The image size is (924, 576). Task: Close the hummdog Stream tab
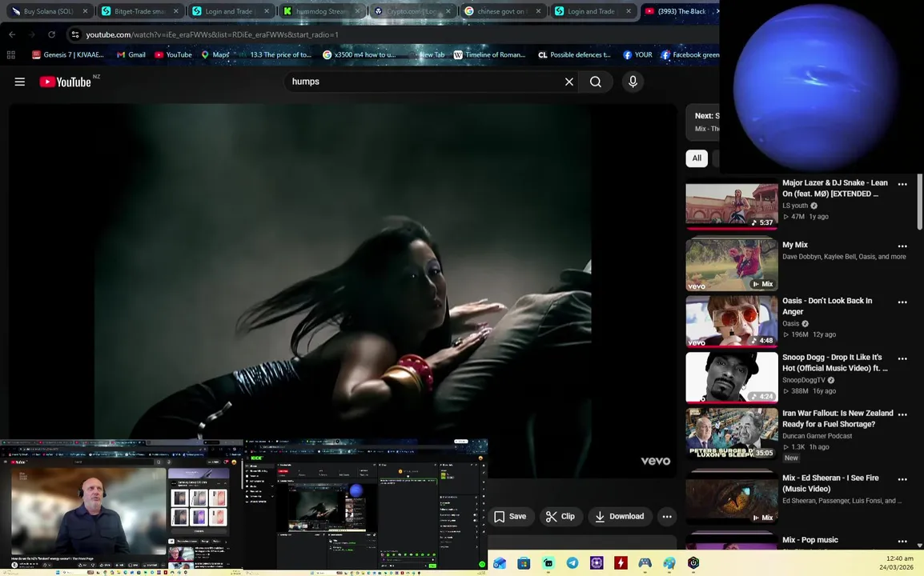pyautogui.click(x=357, y=11)
